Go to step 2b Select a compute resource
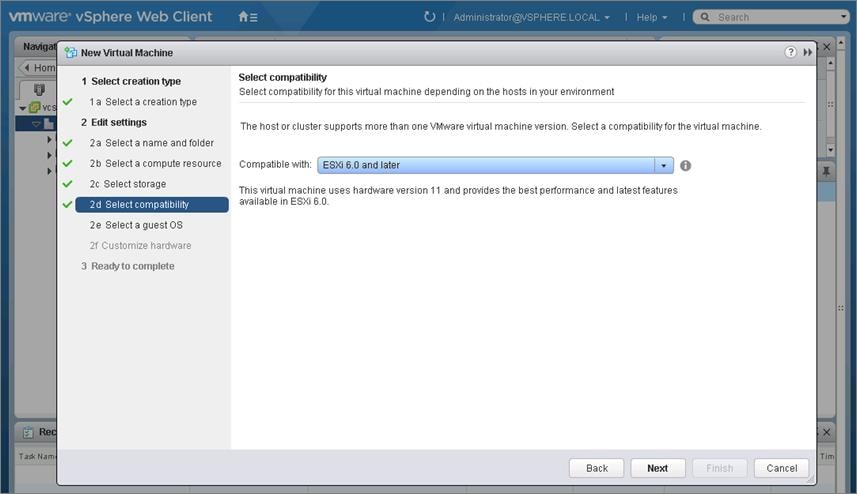Screen dimensions: 857x494 [155, 163]
